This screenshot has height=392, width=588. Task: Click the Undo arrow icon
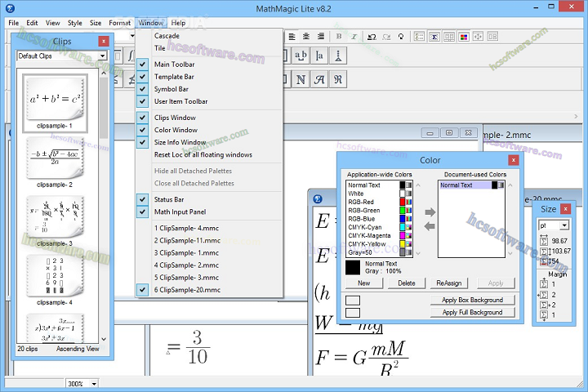372,37
